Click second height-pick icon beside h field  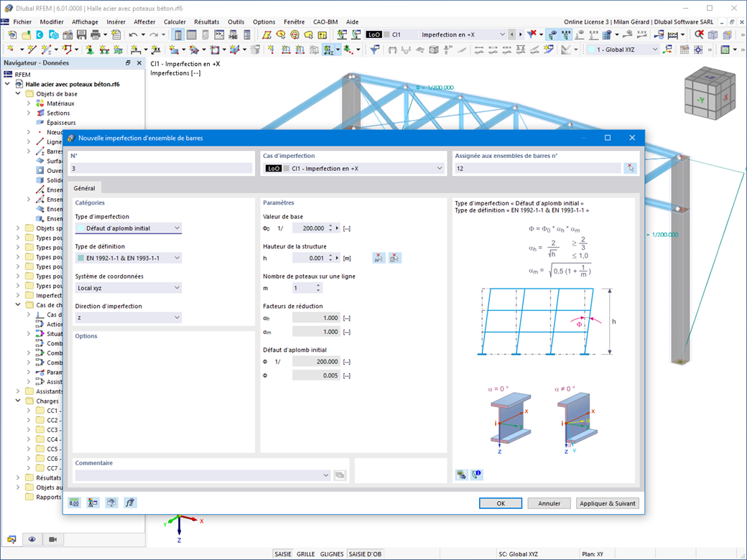394,258
